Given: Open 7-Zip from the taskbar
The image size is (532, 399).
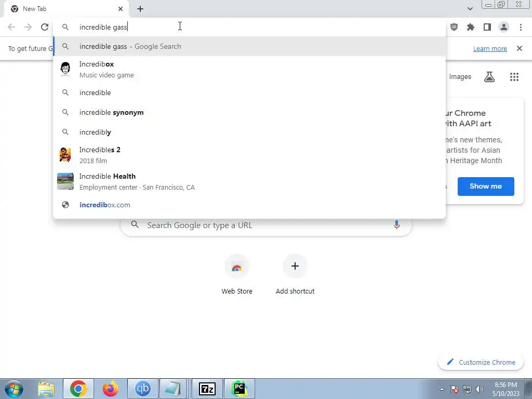Looking at the screenshot, I should pos(207,389).
